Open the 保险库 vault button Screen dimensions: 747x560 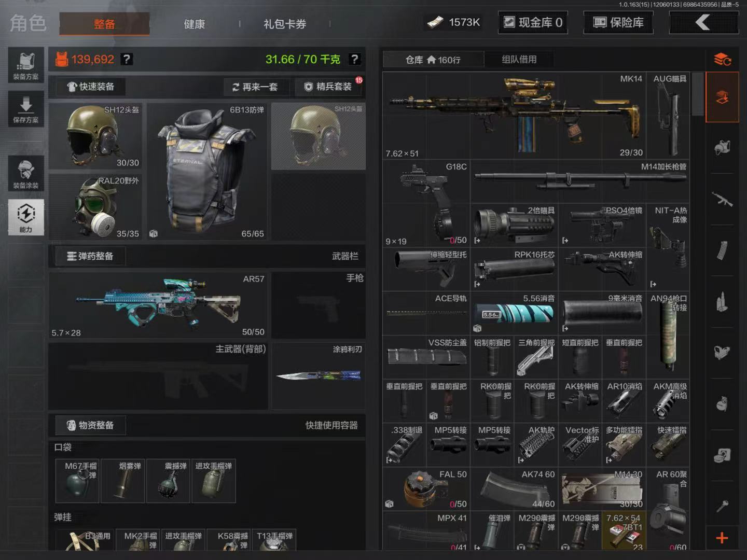pyautogui.click(x=618, y=22)
